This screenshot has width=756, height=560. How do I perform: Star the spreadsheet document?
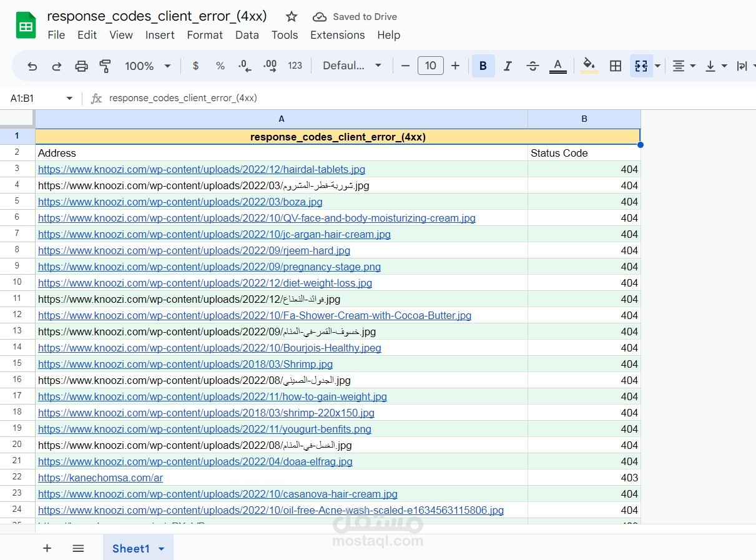coord(292,17)
